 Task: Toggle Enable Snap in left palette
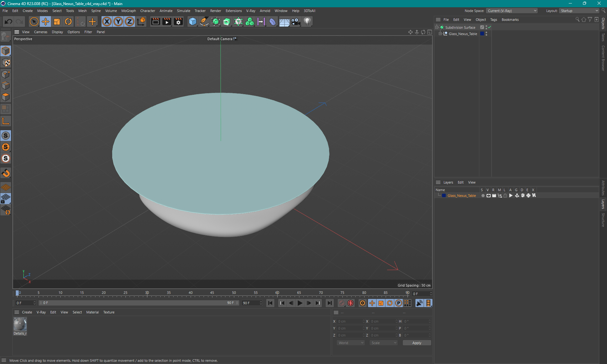click(6, 136)
